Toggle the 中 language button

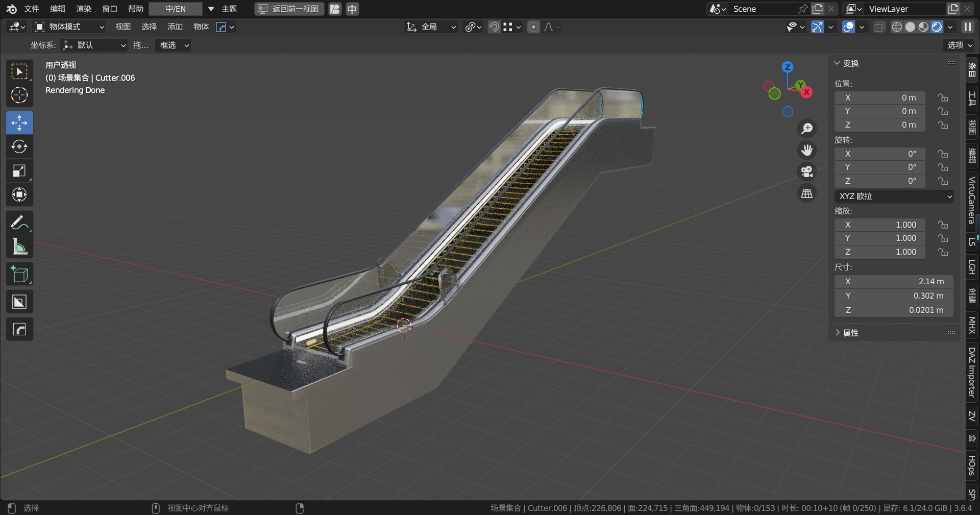[352, 9]
